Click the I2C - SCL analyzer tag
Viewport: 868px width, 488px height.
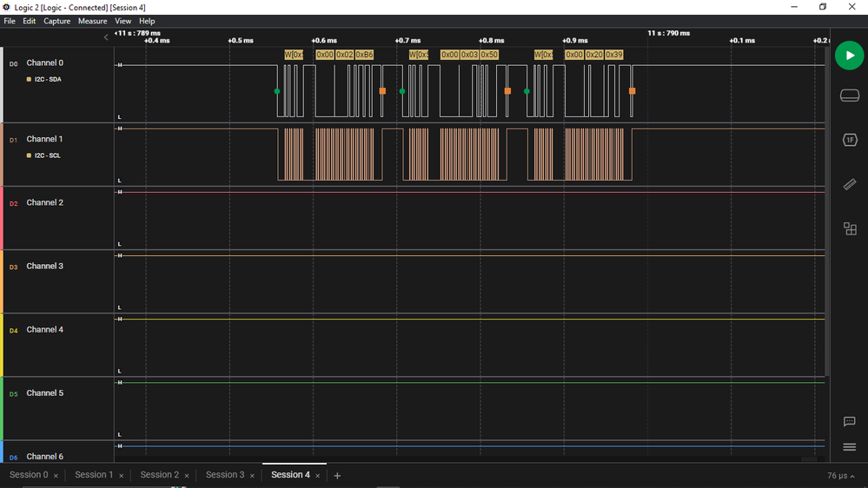(44, 155)
